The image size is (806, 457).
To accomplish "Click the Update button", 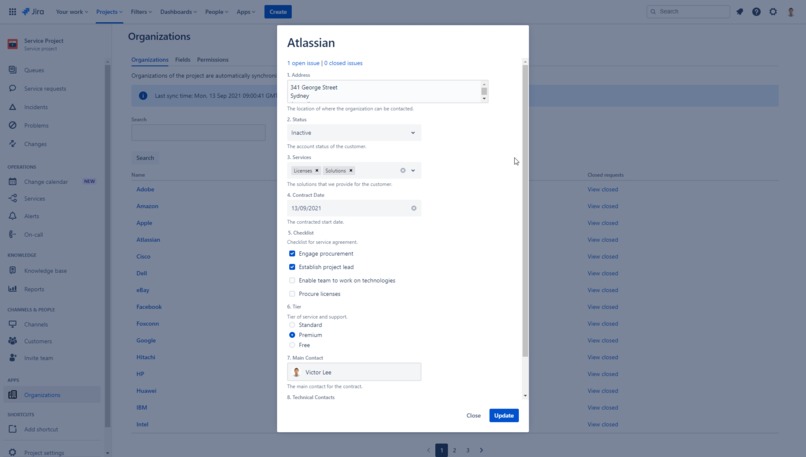I will click(504, 415).
